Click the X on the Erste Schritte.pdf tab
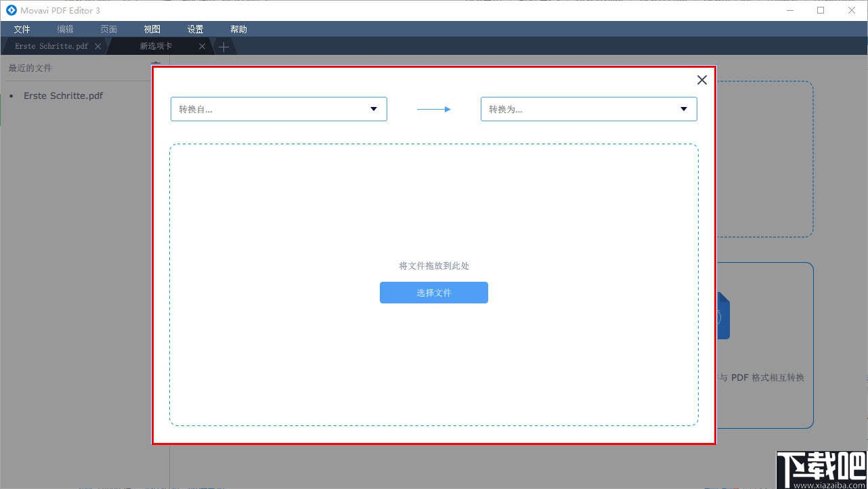Viewport: 868px width, 489px height. point(97,46)
